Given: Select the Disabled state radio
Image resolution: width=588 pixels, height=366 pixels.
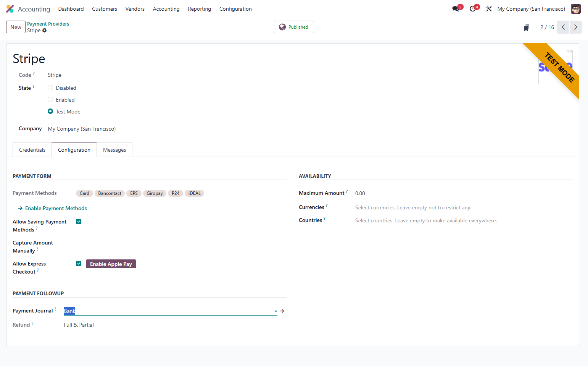Looking at the screenshot, I should 50,88.
